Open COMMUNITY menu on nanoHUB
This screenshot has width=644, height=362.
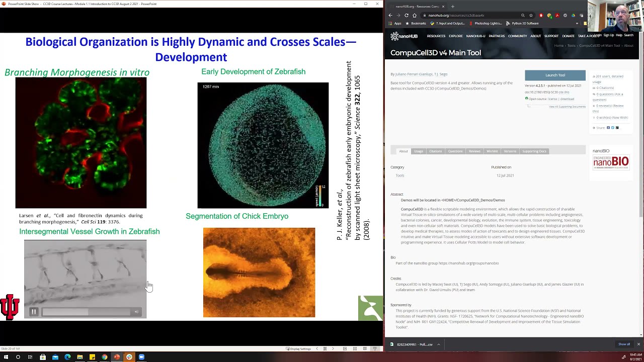(x=517, y=36)
